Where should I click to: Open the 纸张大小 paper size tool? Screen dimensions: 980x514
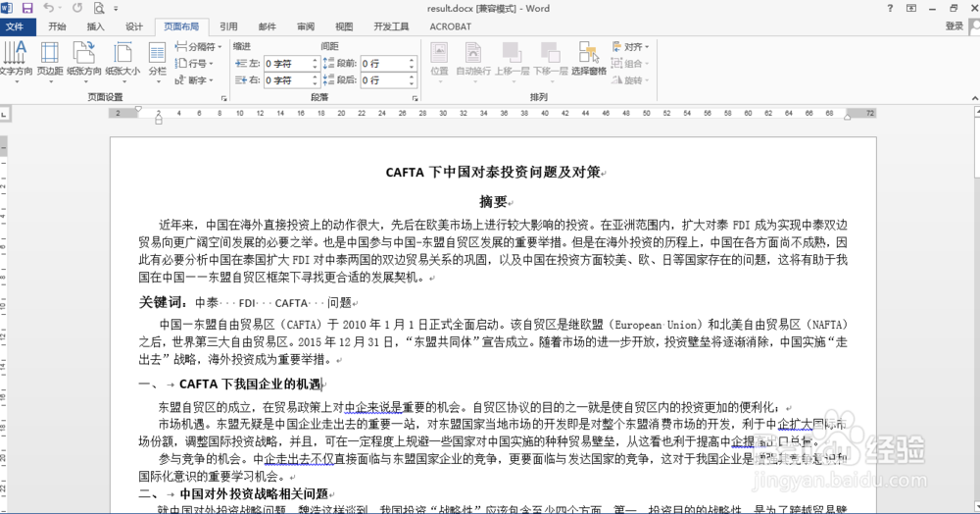tap(122, 61)
